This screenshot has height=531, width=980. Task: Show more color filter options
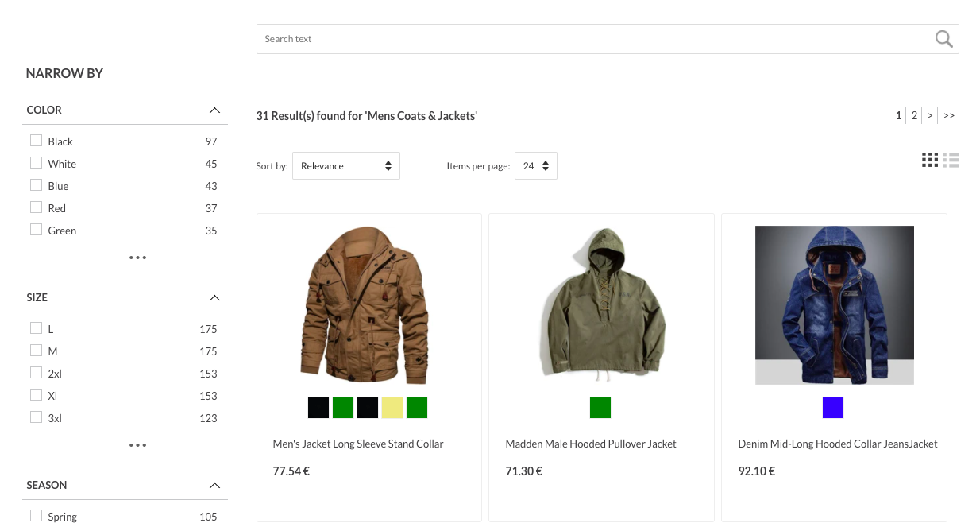coord(137,258)
